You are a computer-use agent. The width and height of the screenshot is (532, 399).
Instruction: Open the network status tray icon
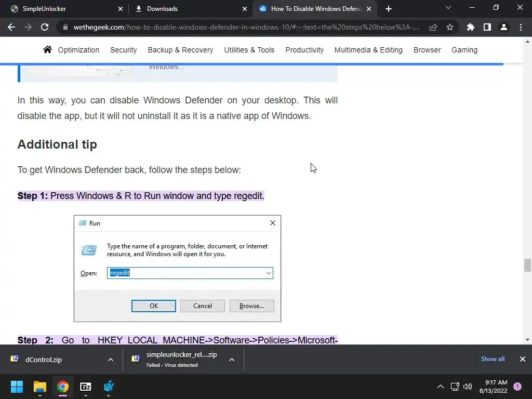click(x=455, y=387)
